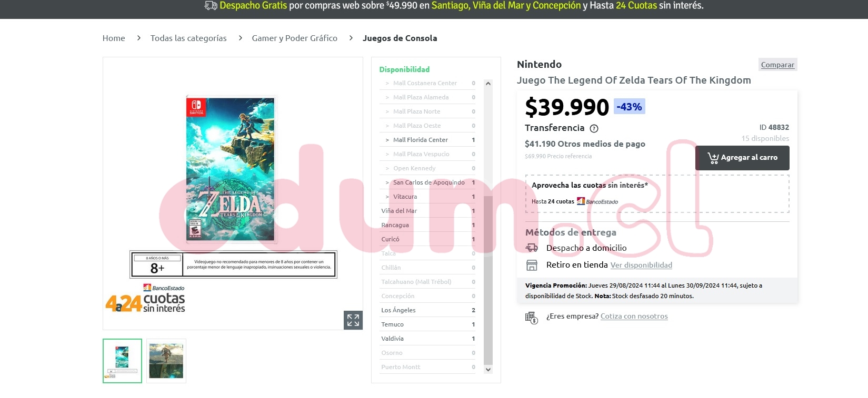Click the Comparar link
The image size is (868, 398).
coord(777,65)
